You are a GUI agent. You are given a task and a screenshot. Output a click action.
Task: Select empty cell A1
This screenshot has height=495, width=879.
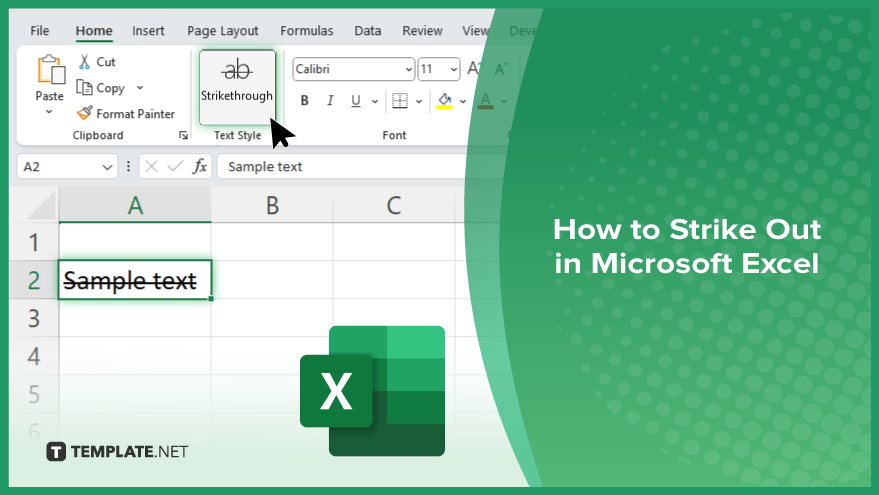tap(135, 242)
